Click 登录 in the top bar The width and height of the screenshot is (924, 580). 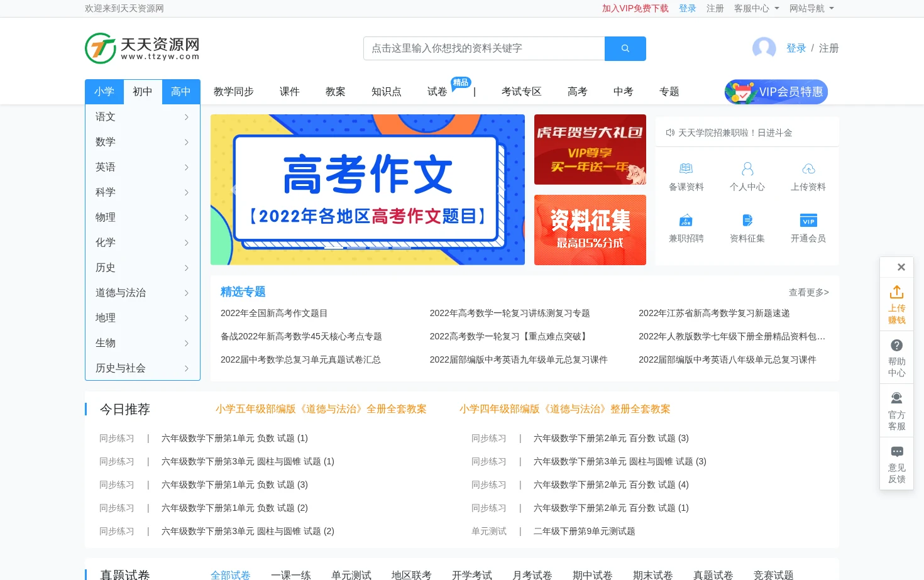pyautogui.click(x=688, y=8)
